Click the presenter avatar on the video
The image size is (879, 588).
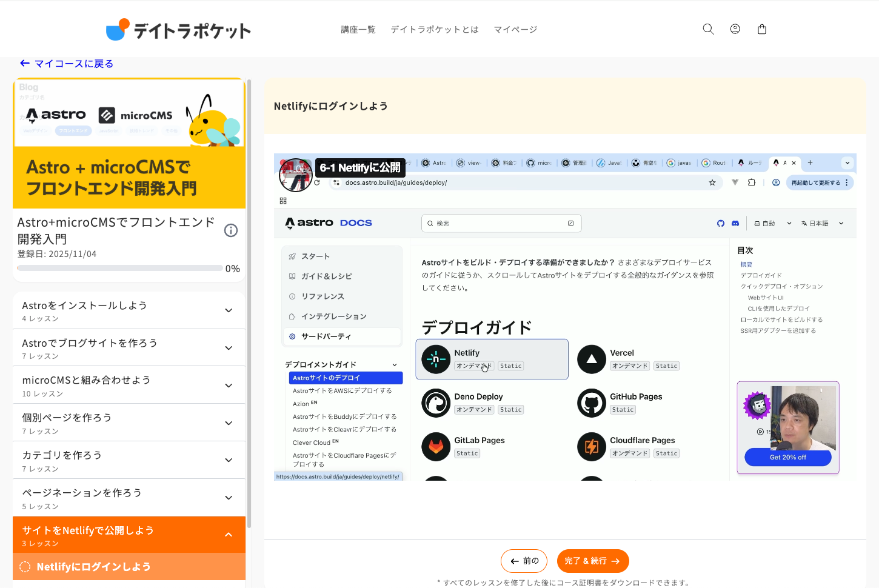point(296,175)
